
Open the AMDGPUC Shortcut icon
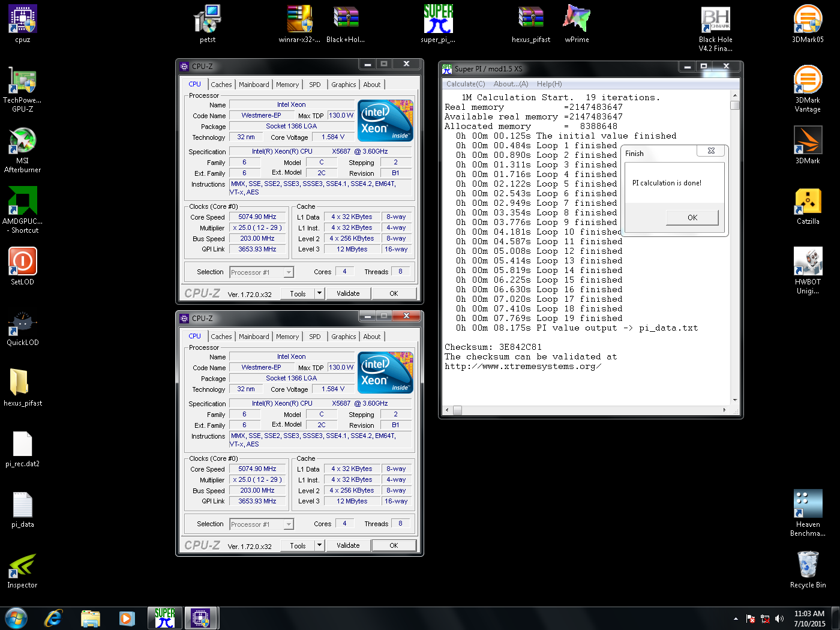coord(22,210)
